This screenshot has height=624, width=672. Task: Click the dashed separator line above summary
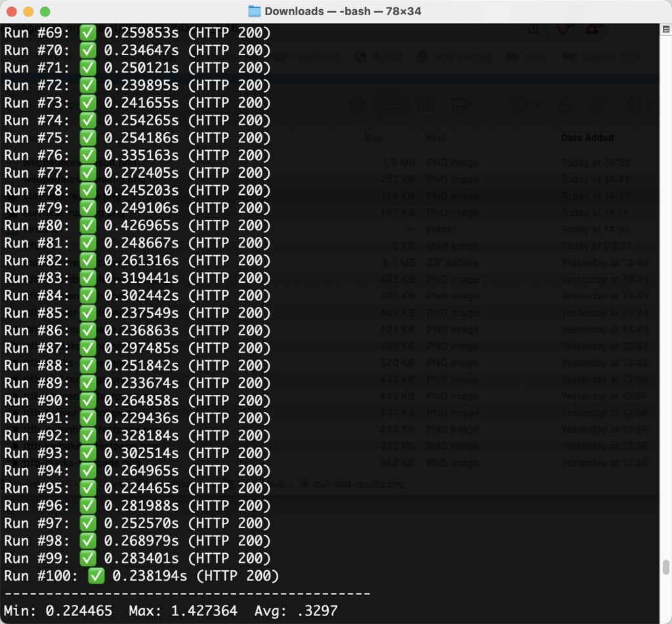pos(187,594)
